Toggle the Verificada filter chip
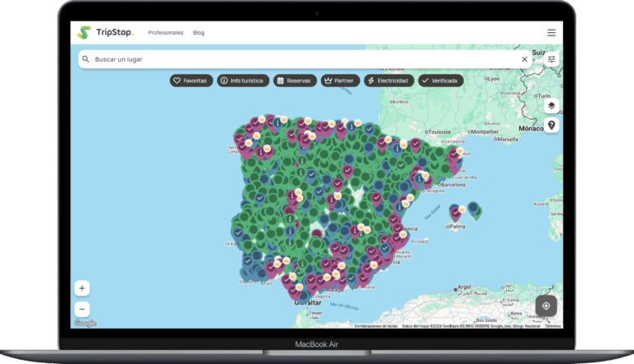634x364 pixels. tap(441, 81)
